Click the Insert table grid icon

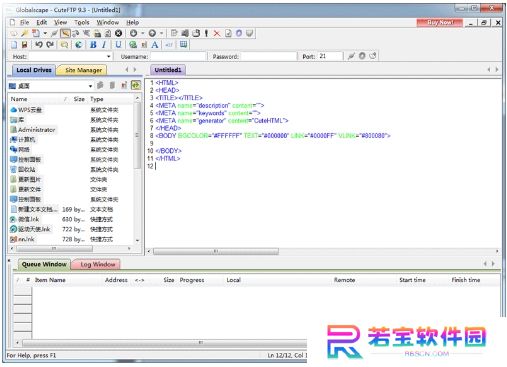[x=183, y=44]
